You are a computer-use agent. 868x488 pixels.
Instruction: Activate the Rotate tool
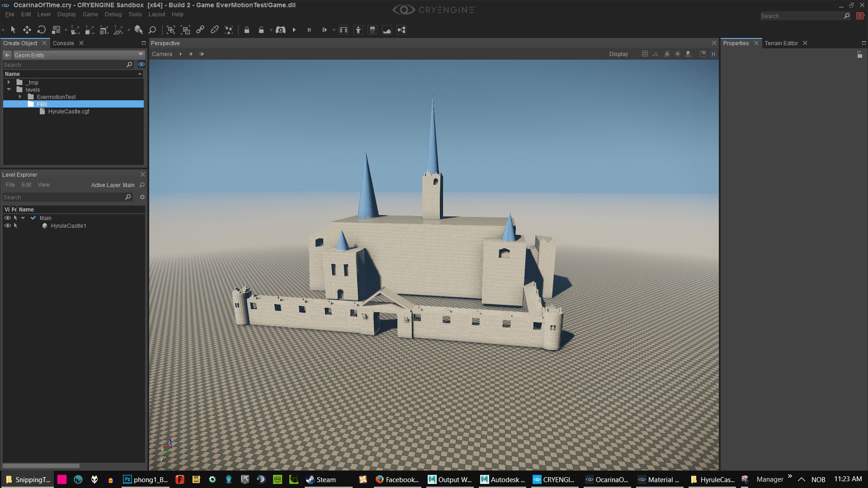pyautogui.click(x=42, y=30)
